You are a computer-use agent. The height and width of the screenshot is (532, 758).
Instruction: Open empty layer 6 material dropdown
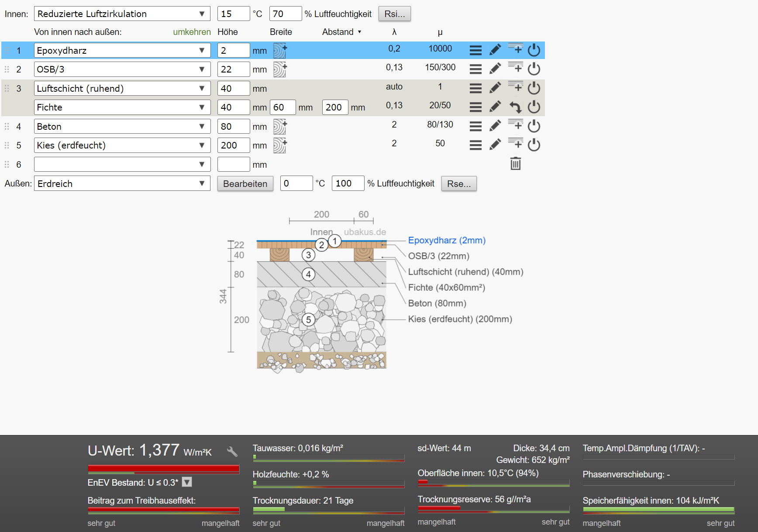tap(122, 164)
